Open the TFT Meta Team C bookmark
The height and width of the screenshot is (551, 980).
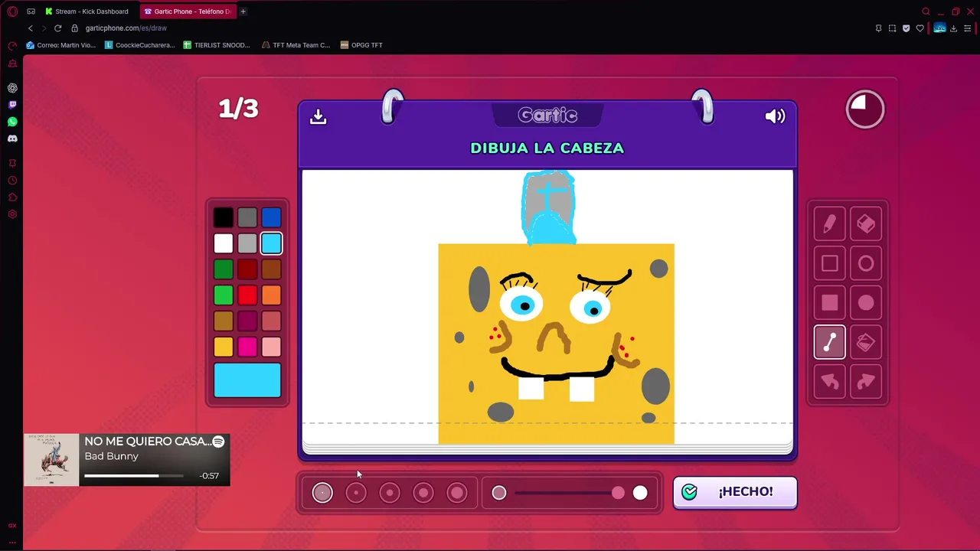(x=296, y=45)
